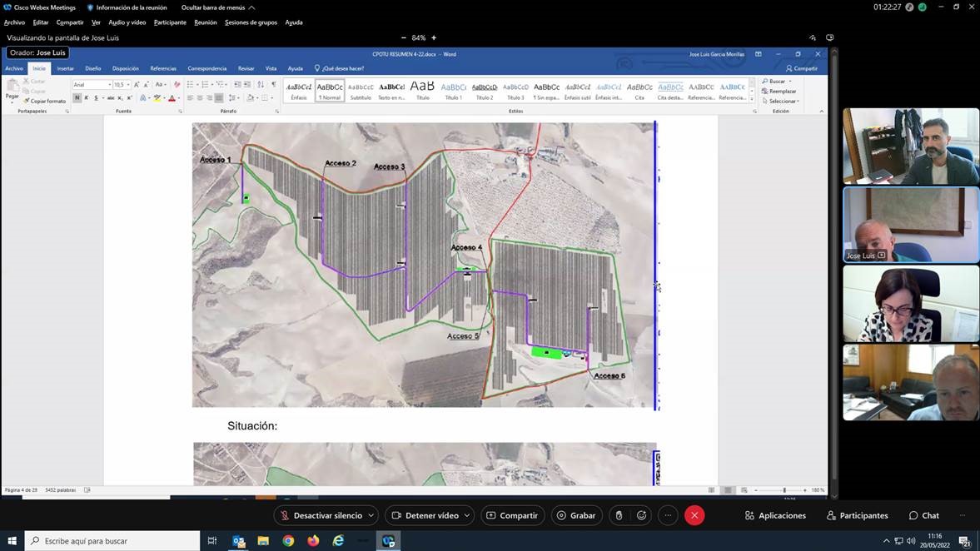The width and height of the screenshot is (980, 551).
Task: Open the Audio y vídeo menu
Action: click(x=127, y=22)
